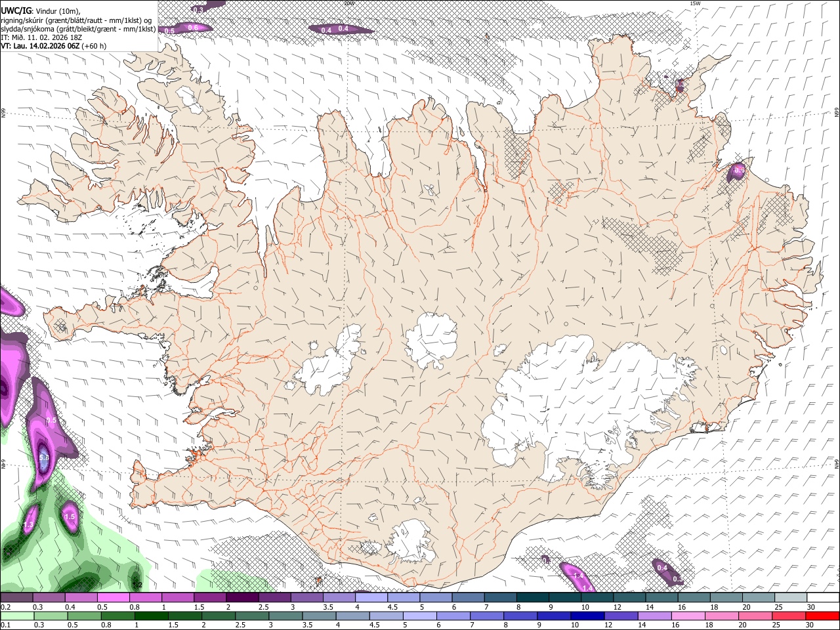Select the '20W' longitude label on the map
This screenshot has width=840, height=630.
(349, 3)
